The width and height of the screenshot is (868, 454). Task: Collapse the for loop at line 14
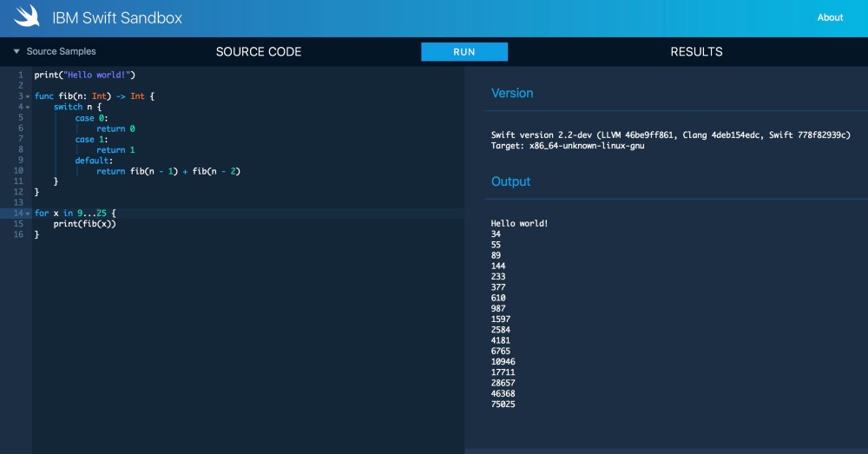28,214
